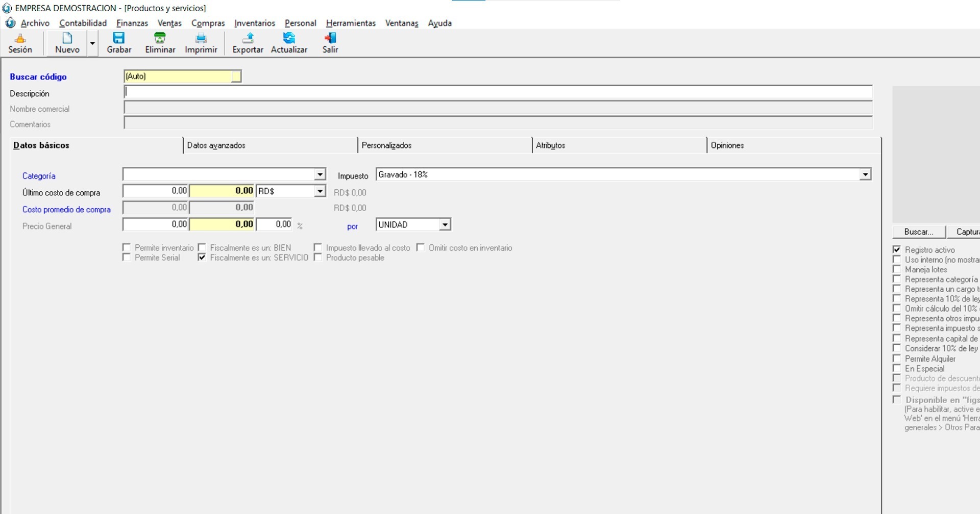Uncheck Fiscalmente es un: SERVICIO
This screenshot has width=980, height=514.
pos(202,258)
